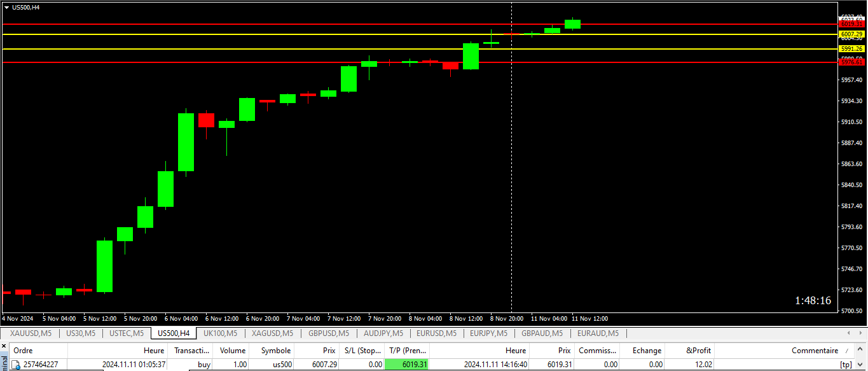This screenshot has height=371, width=868.
Task: Select the red 6019.31 price label
Action: 851,24
